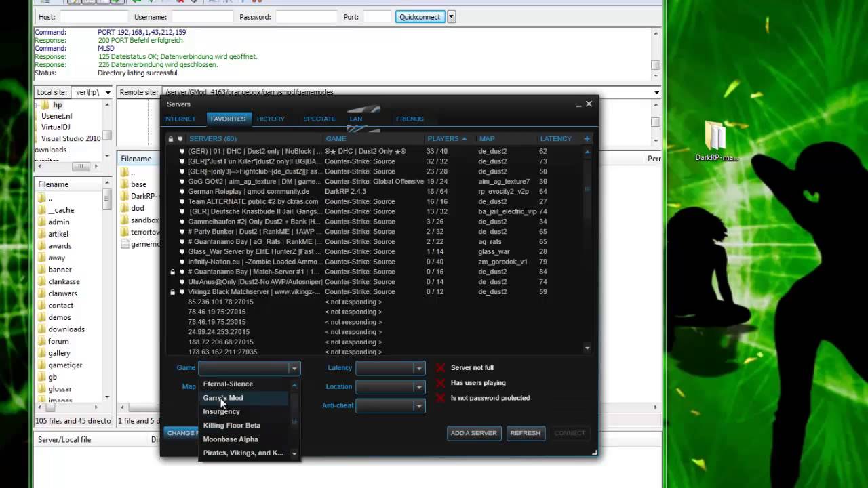Click the Connect button
This screenshot has width=868, height=488.
(x=570, y=433)
